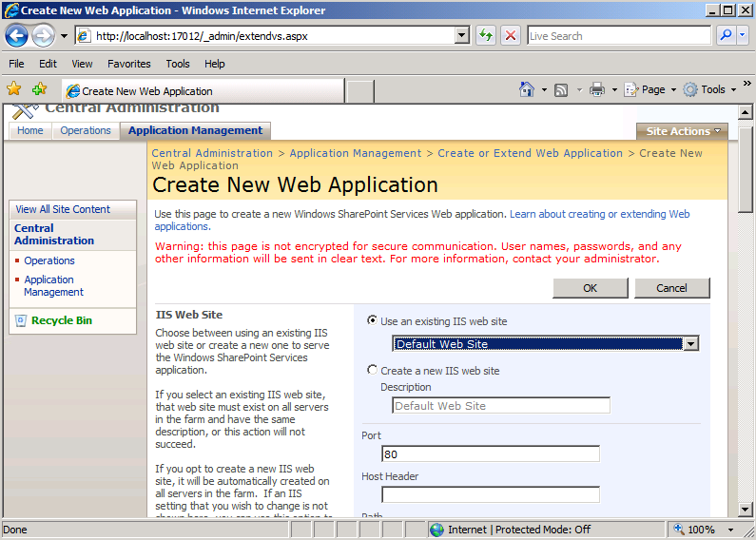Click the 100% zoom level button

tap(694, 530)
